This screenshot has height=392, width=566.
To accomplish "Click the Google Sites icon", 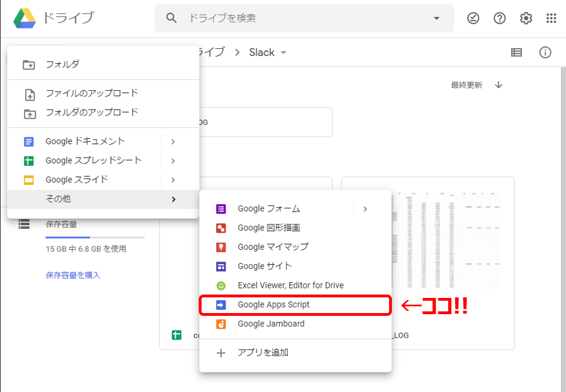I will click(221, 267).
